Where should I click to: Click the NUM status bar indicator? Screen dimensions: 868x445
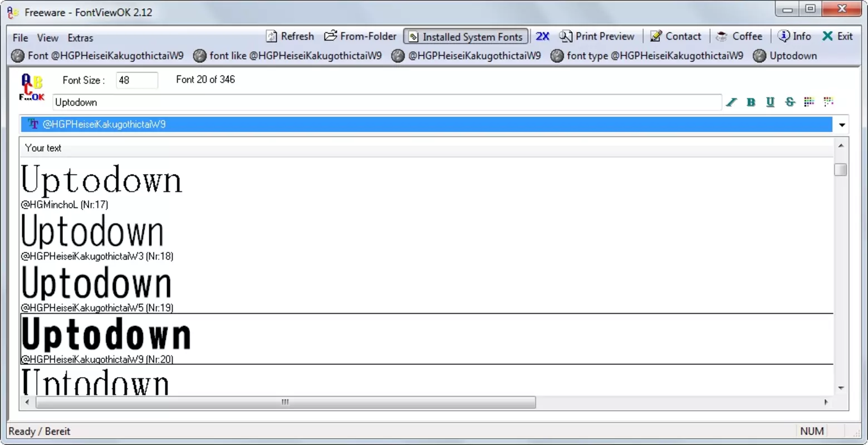pyautogui.click(x=812, y=431)
